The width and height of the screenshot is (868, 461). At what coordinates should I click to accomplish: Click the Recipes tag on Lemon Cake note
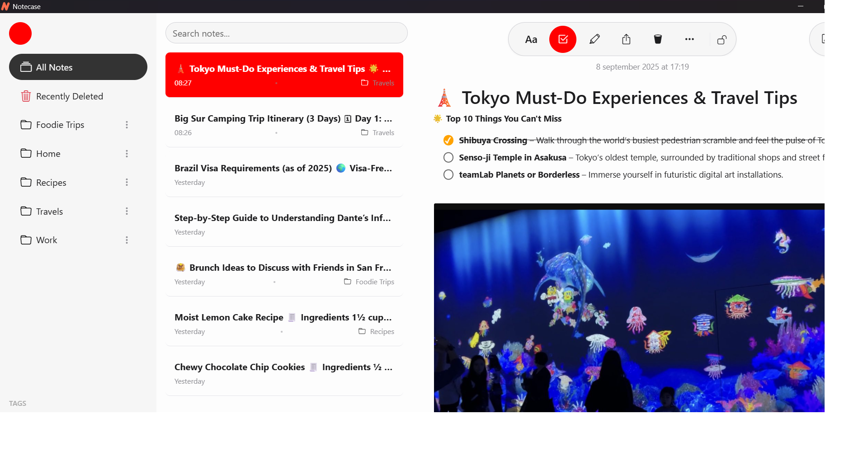(x=377, y=331)
